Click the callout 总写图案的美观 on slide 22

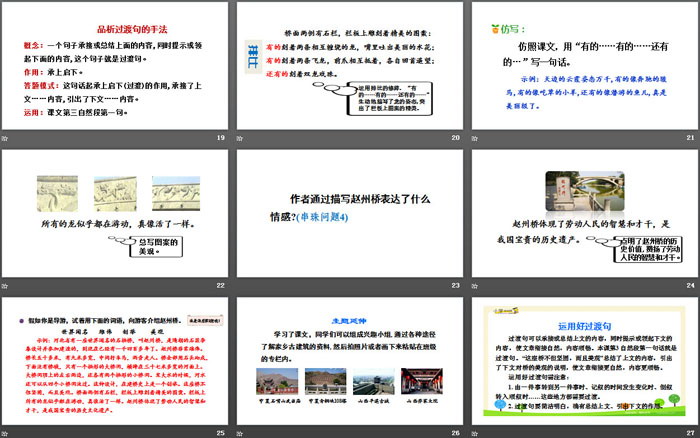pos(156,246)
